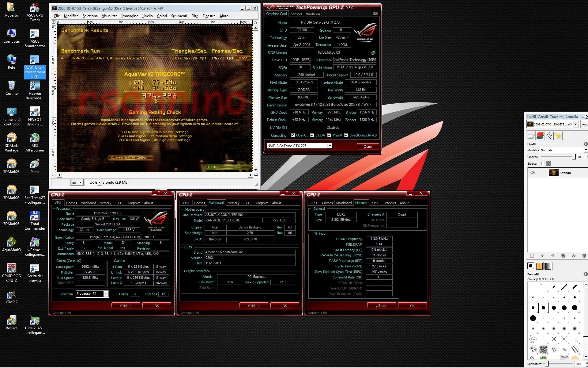Toggle the CUDA checkbox in GPU-Z
Viewport: 588px width, 368px height.
click(312, 135)
